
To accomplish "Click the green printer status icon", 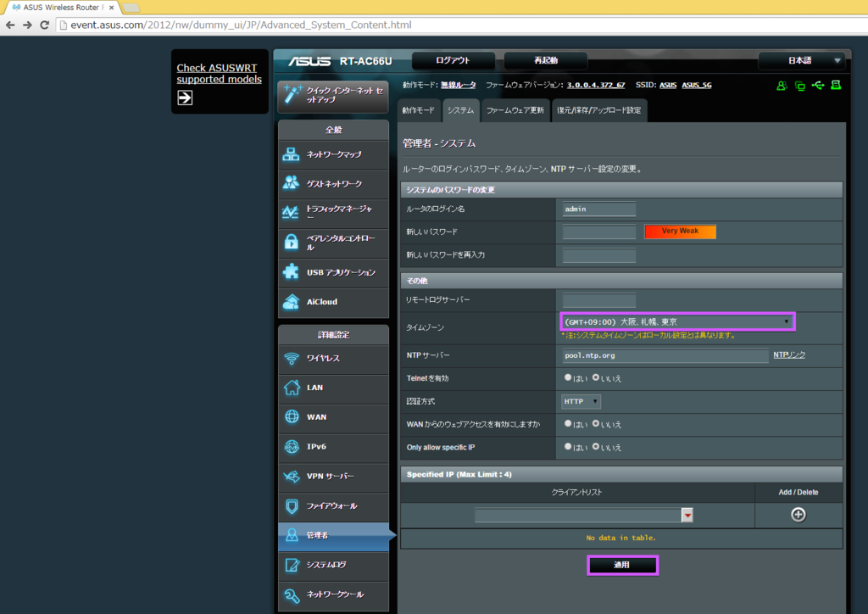I will (x=836, y=86).
